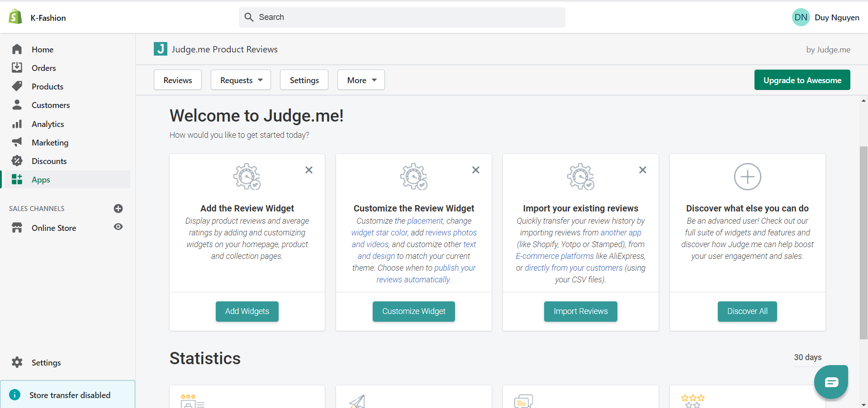Screen dimensions: 868x408
Task: Click the Store transfer disabled banner
Action: 67,394
